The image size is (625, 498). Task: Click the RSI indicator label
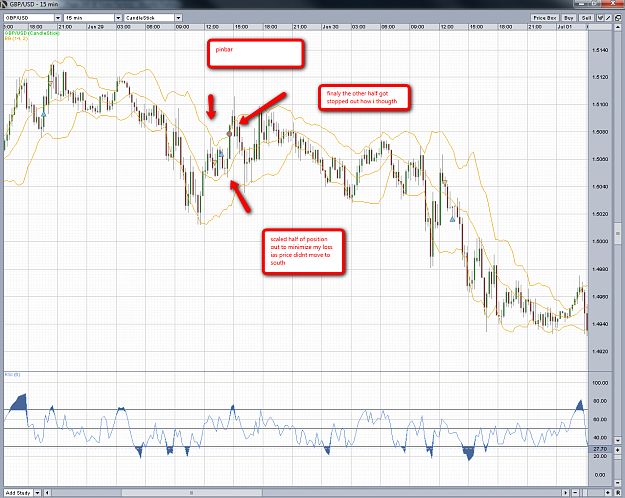[x=12, y=374]
